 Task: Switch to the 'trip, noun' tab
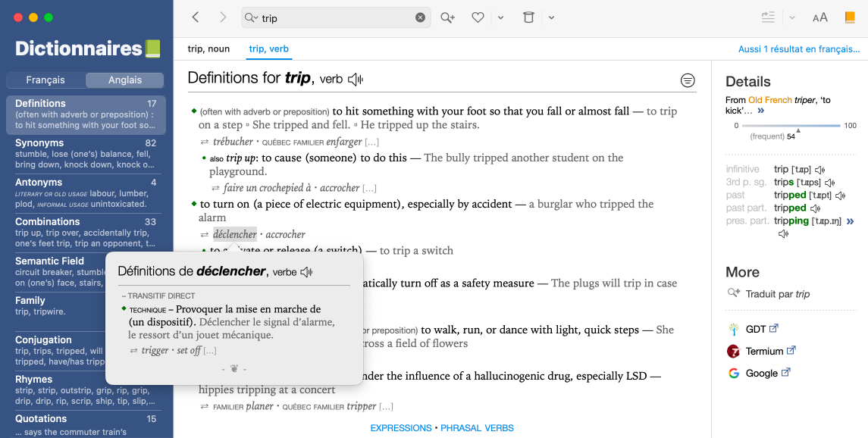tap(208, 49)
